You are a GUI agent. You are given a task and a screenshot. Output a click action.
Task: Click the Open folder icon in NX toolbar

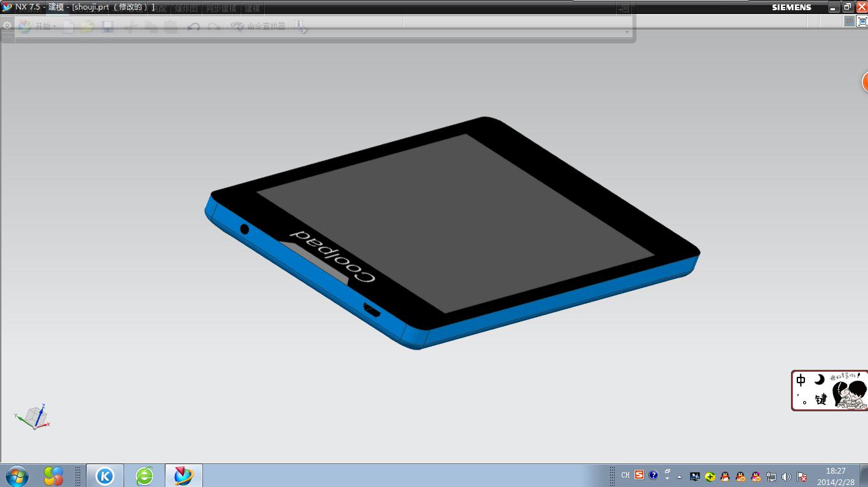pyautogui.click(x=87, y=27)
